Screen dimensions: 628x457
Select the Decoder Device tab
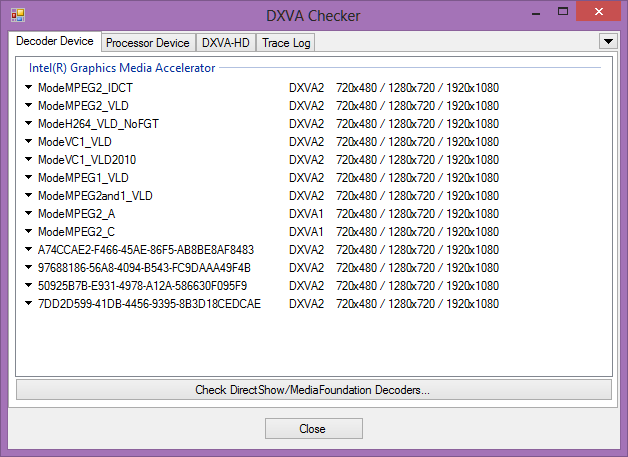pyautogui.click(x=55, y=42)
